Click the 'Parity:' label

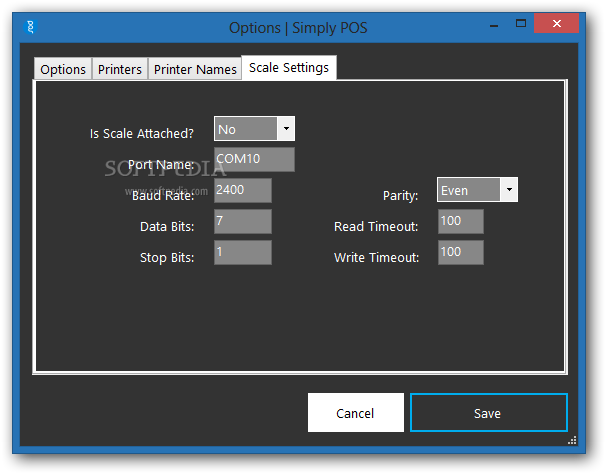coord(400,196)
